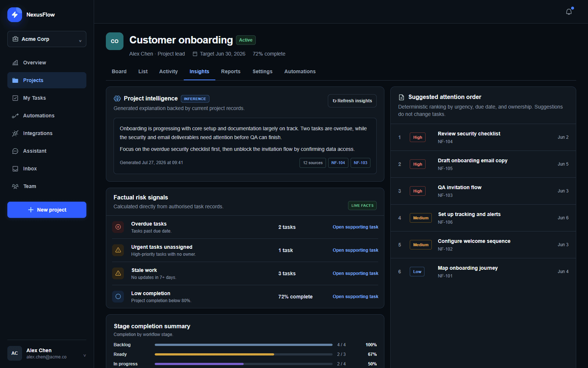
Task: Click the Acme Corp briefcase icon
Action: coord(15,39)
